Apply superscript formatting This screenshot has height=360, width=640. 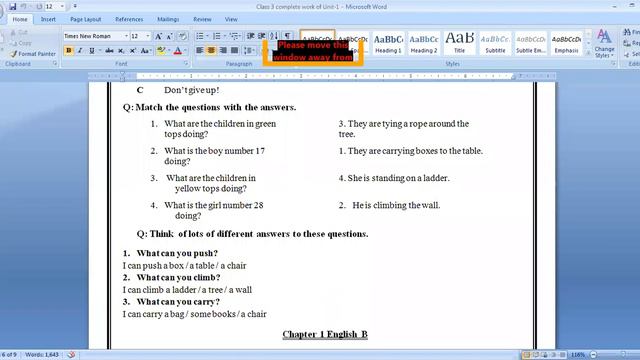tap(133, 51)
